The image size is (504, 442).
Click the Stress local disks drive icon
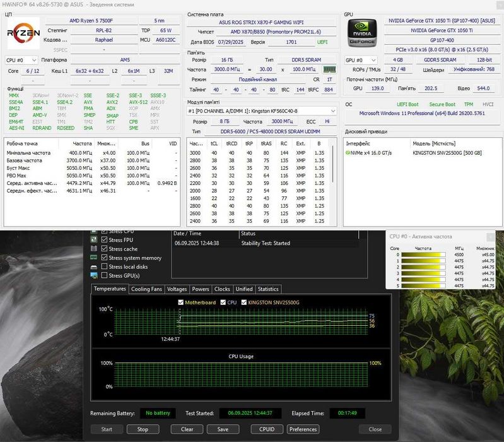94,266
